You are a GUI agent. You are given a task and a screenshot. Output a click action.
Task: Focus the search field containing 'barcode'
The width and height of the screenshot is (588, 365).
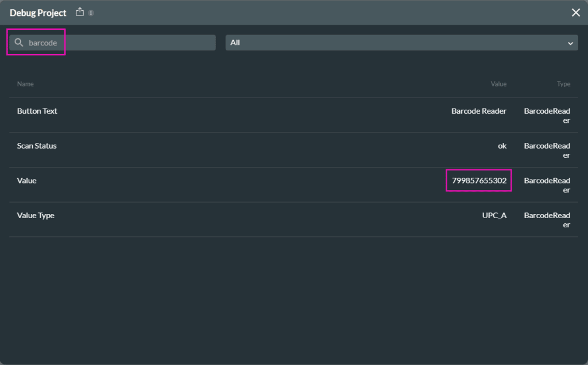tap(115, 42)
